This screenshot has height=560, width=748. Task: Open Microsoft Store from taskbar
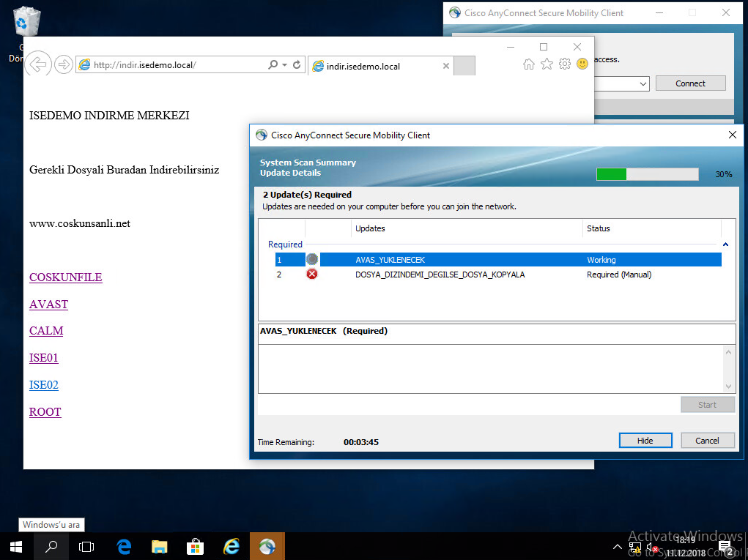point(195,546)
